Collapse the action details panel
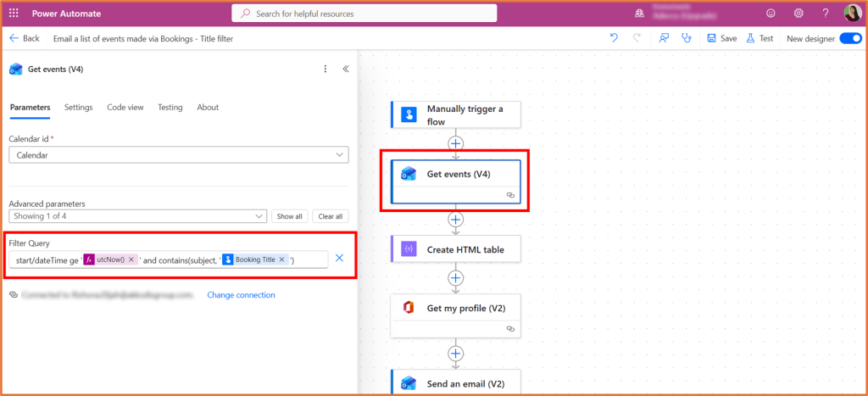 346,70
